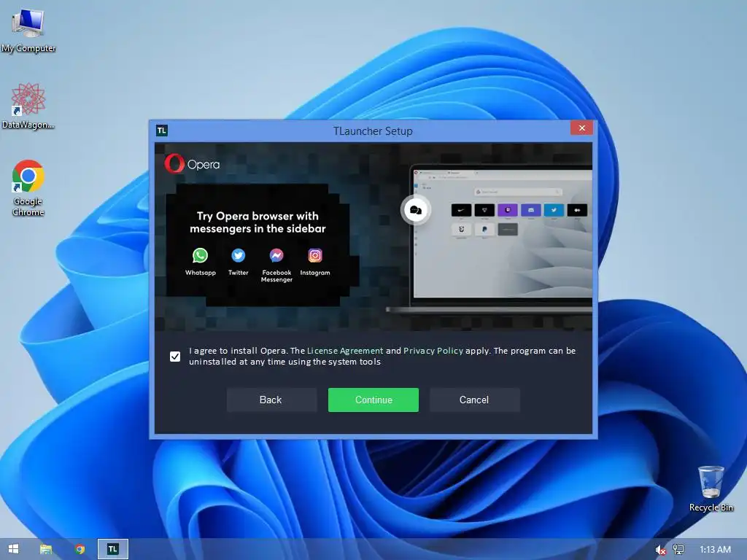Screen dimensions: 747x560
Task: Select the Google Chrome desktop shortcut
Action: coord(28,188)
